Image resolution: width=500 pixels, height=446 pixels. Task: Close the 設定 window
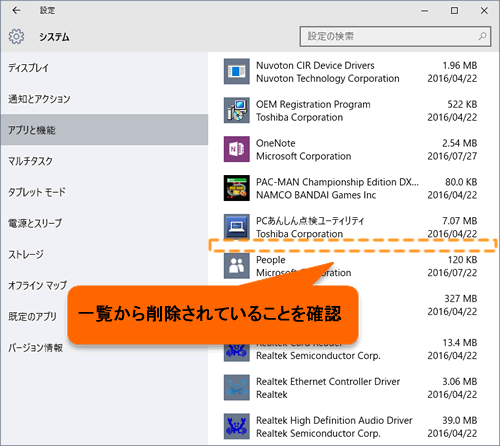click(484, 11)
